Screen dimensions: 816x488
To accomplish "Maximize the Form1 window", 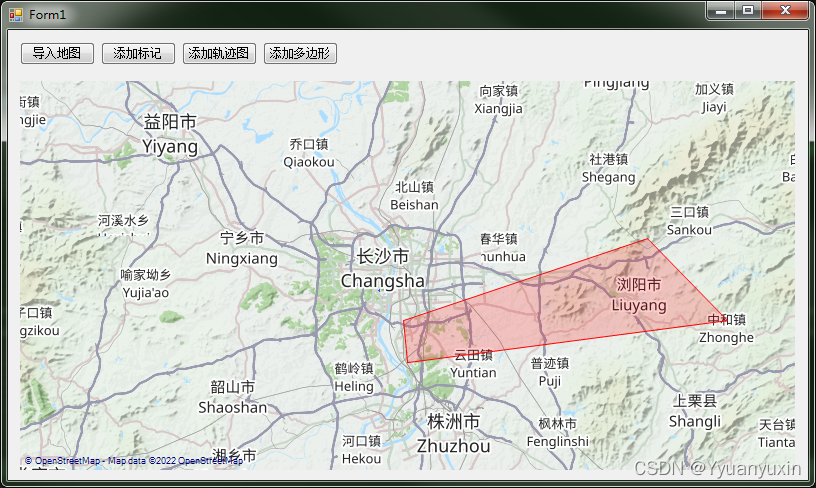I will tap(748, 11).
